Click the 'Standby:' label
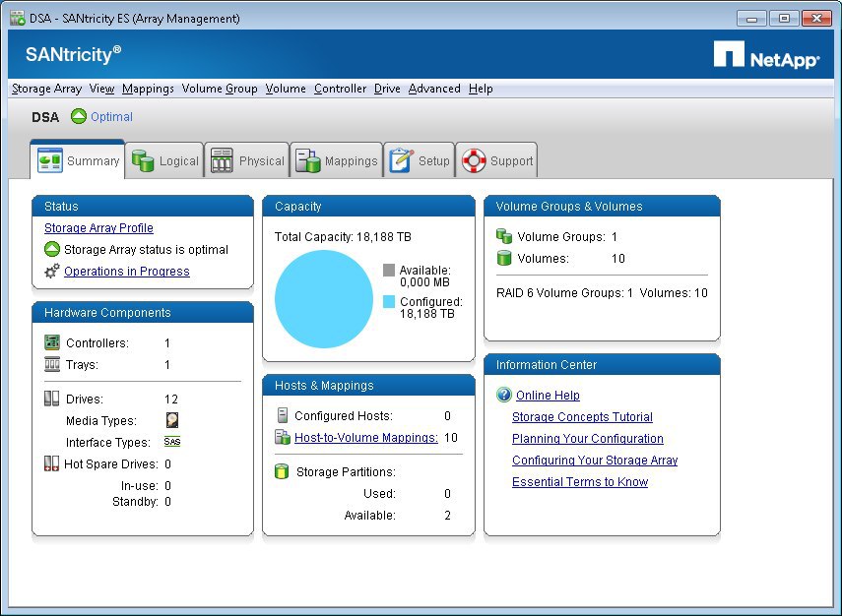842x616 pixels. (x=135, y=502)
